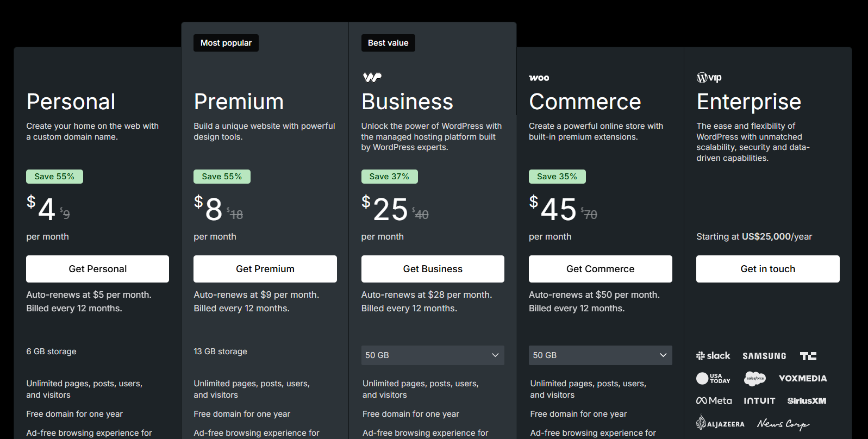Click 'Free domain for one year' under Commerce

pos(578,414)
